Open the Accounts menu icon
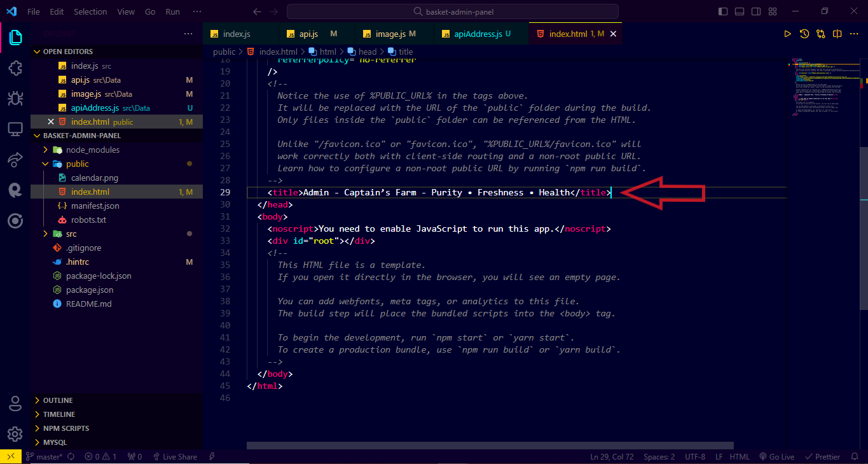The image size is (868, 464). coord(15,404)
